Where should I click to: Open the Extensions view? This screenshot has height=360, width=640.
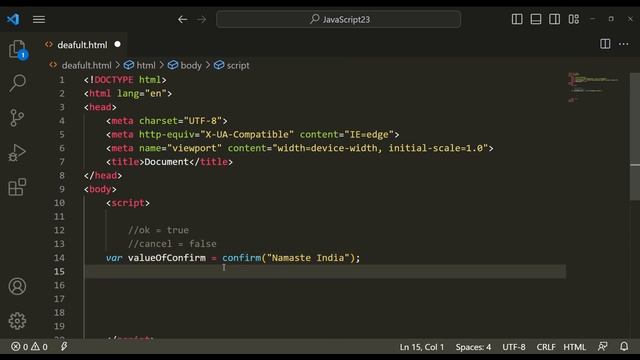pos(17,187)
